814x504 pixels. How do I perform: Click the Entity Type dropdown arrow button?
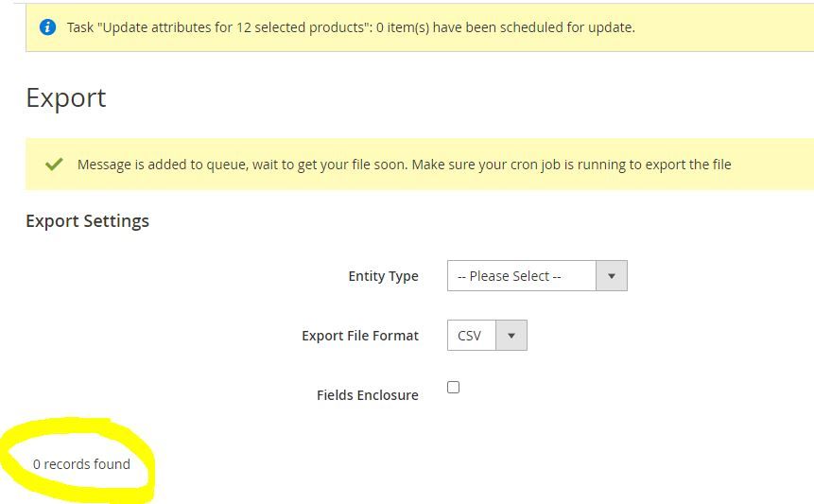point(612,276)
